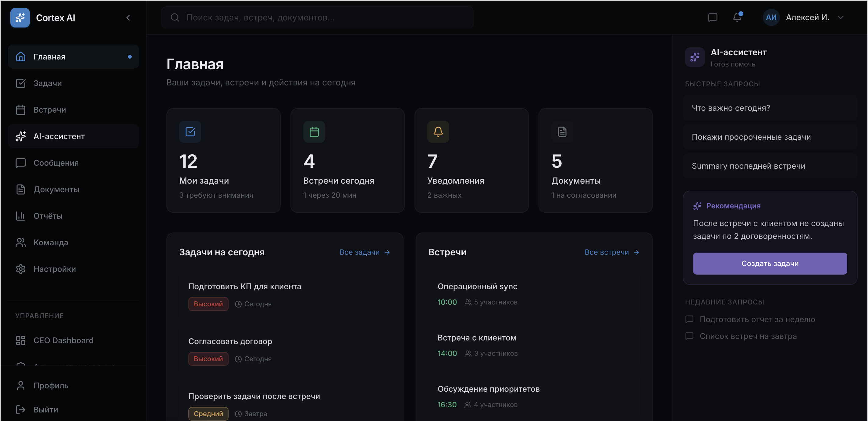The height and width of the screenshot is (421, 868).
Task: Open task Согласовать договор
Action: point(285,350)
